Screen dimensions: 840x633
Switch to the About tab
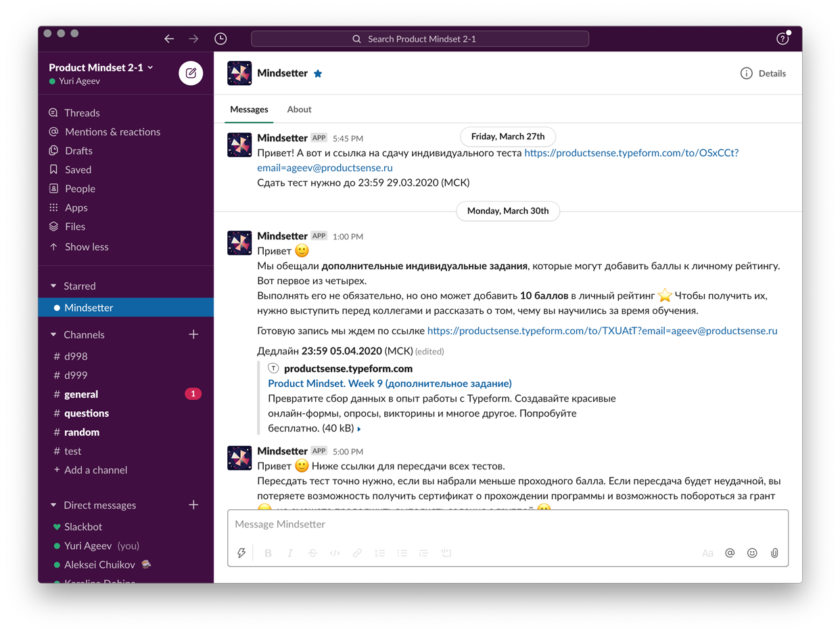pos(299,110)
